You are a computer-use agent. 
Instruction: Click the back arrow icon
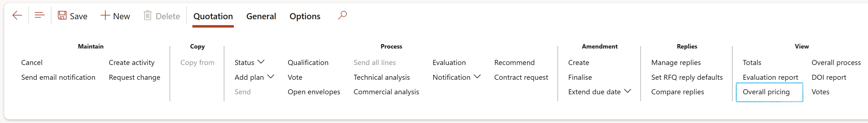point(17,16)
